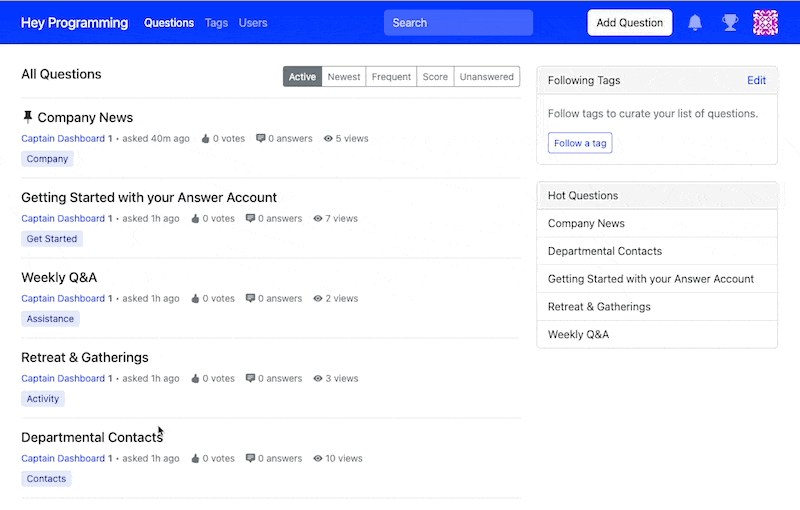The image size is (800, 510).
Task: Switch to the Newest sort filter
Action: pyautogui.click(x=344, y=77)
